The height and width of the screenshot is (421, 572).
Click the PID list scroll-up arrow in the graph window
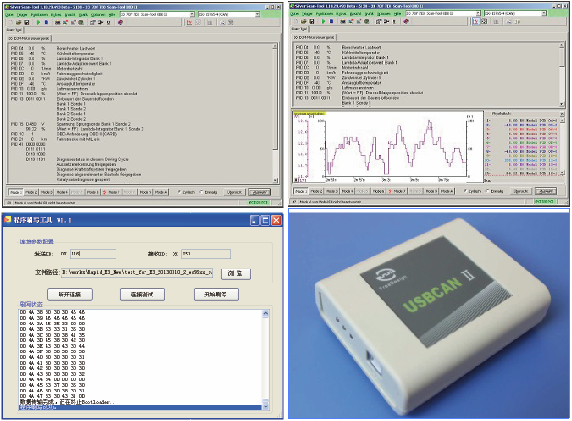[561, 46]
